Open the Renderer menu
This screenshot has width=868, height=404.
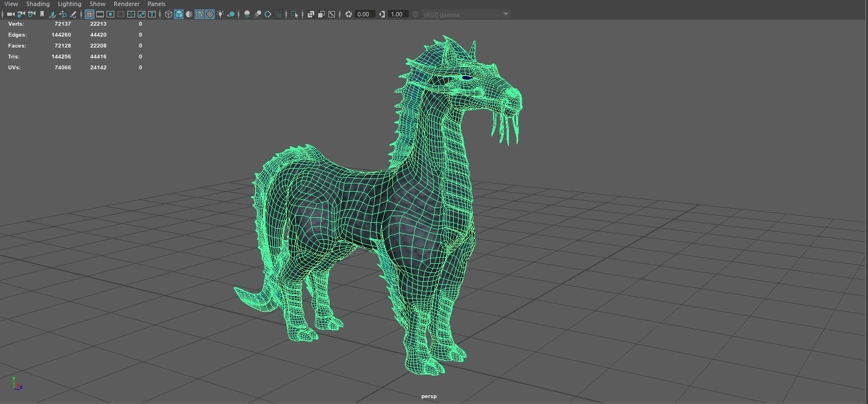[x=126, y=4]
